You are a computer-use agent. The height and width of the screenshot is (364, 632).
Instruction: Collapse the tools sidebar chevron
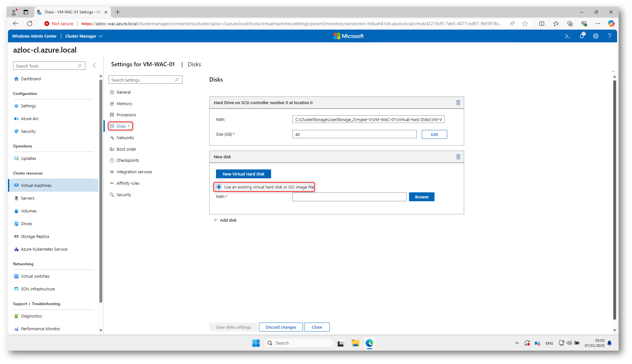coord(94,66)
